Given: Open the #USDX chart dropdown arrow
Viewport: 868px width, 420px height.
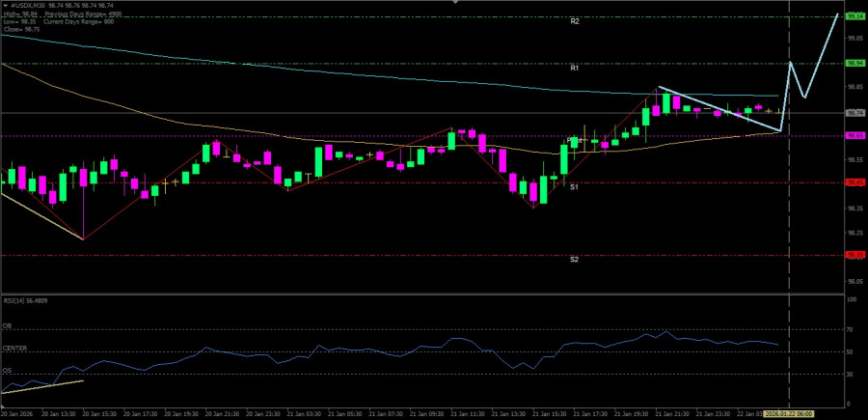Looking at the screenshot, I should pyautogui.click(x=6, y=4).
